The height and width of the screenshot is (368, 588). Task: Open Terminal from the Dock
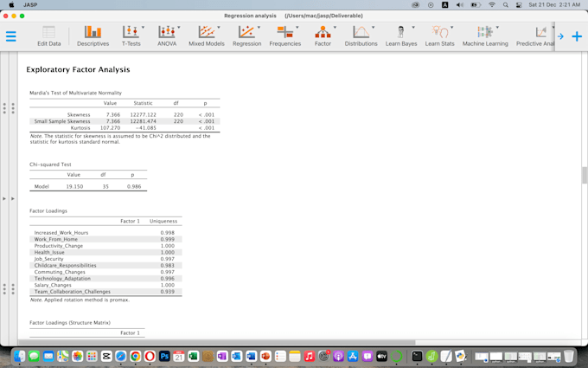(417, 356)
